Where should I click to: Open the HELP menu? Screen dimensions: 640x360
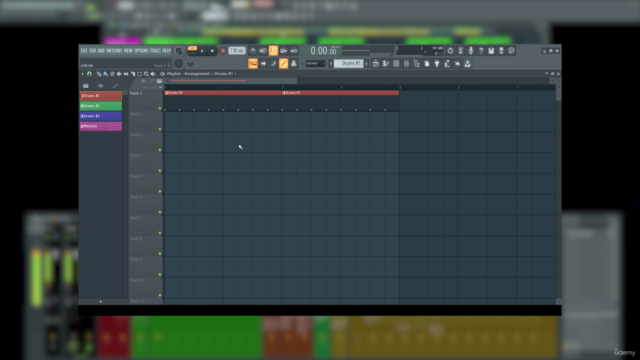tap(166, 51)
